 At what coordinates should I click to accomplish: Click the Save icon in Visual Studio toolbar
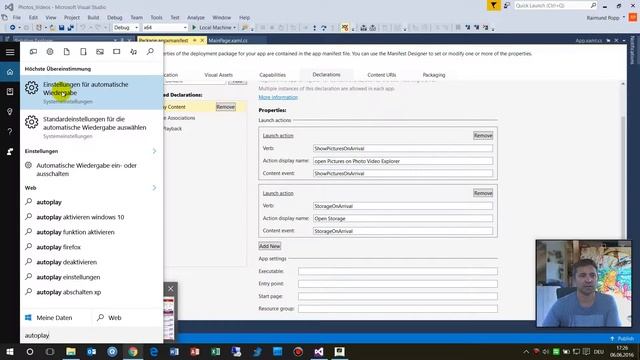pyautogui.click(x=62, y=28)
